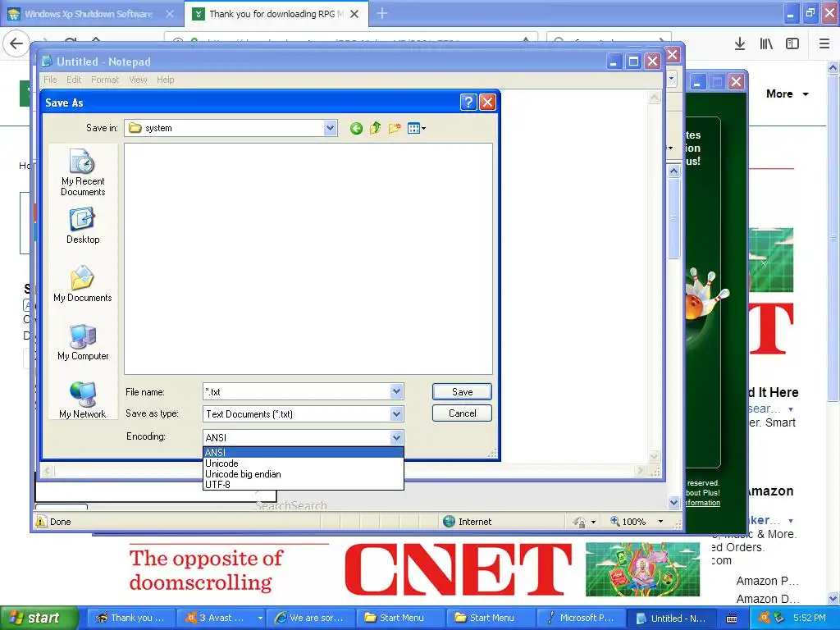
Task: Expand the Save in folder dropdown
Action: pyautogui.click(x=330, y=128)
